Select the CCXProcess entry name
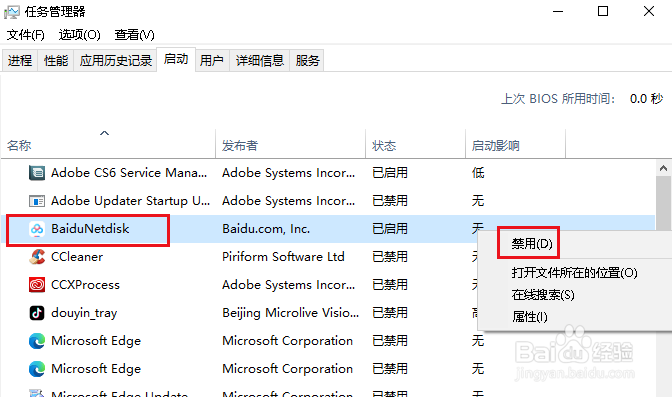This screenshot has height=397, width=672. pos(85,285)
